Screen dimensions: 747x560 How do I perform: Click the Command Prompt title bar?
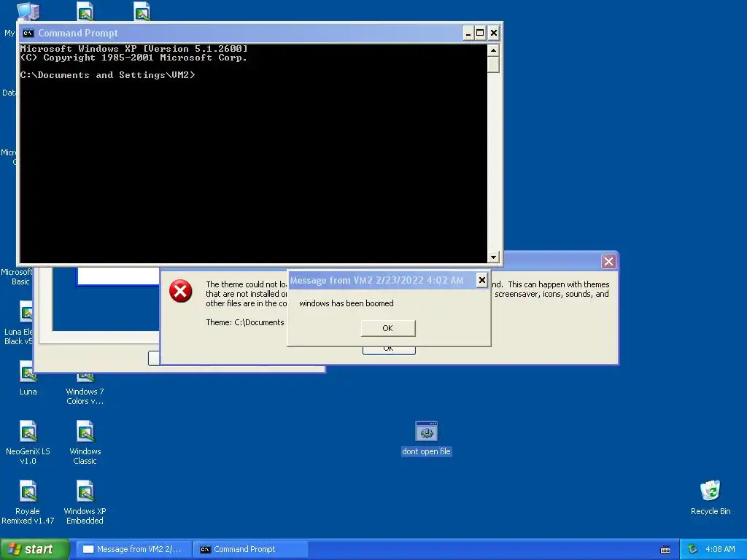tap(241, 33)
